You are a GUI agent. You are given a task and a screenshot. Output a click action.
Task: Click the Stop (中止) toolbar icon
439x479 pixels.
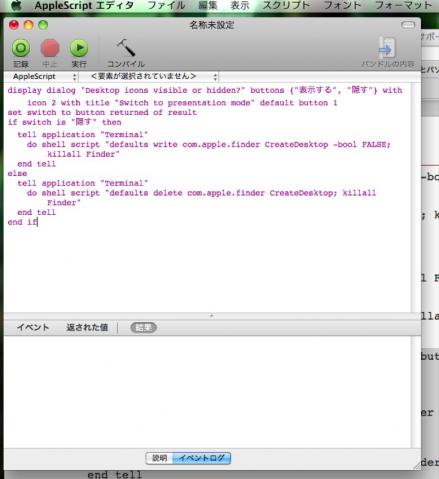[x=50, y=48]
